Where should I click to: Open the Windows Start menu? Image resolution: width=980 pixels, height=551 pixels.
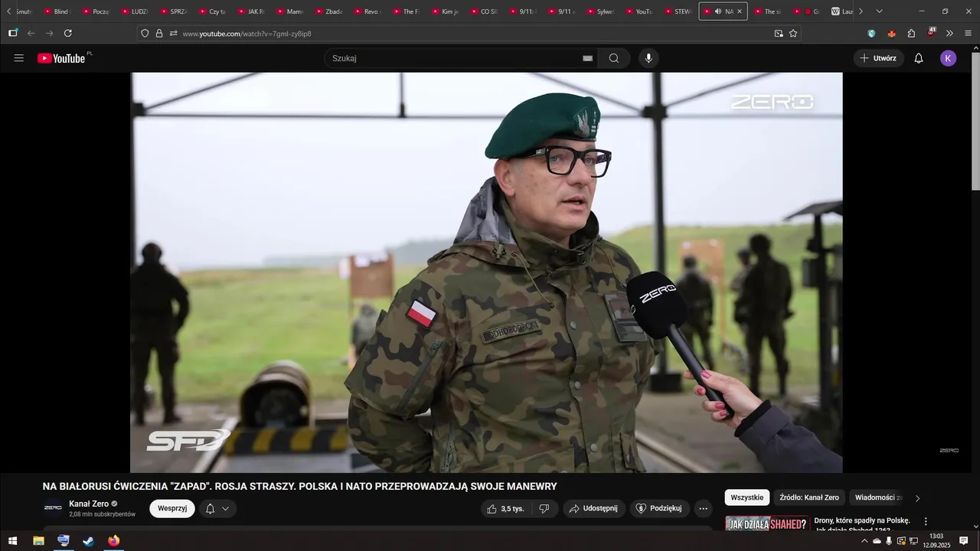click(12, 541)
